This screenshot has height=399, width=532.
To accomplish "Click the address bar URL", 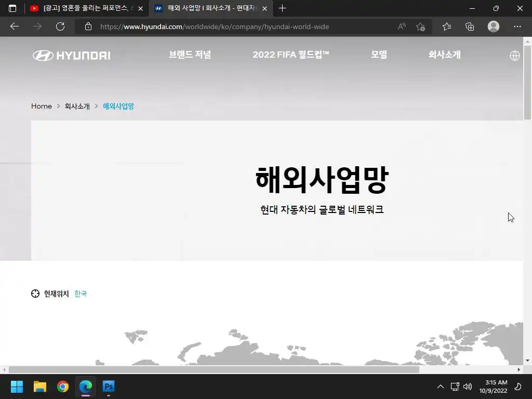I will pyautogui.click(x=215, y=26).
